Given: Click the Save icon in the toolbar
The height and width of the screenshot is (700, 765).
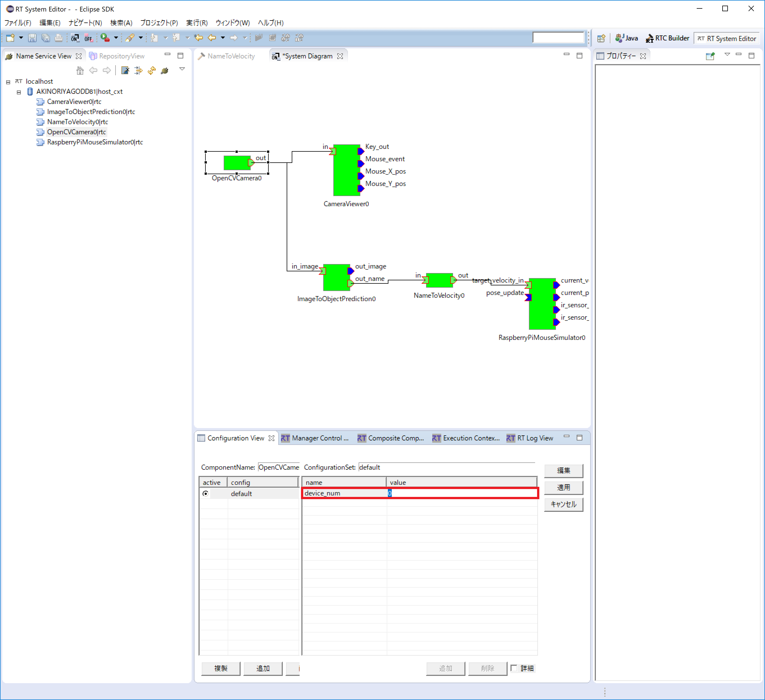Looking at the screenshot, I should coord(32,38).
